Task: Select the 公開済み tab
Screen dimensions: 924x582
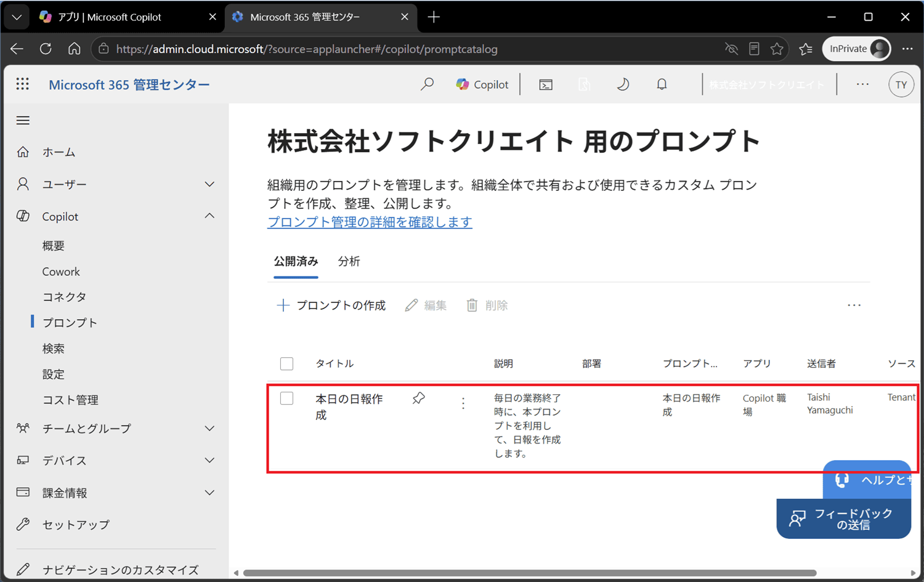Action: coord(296,261)
